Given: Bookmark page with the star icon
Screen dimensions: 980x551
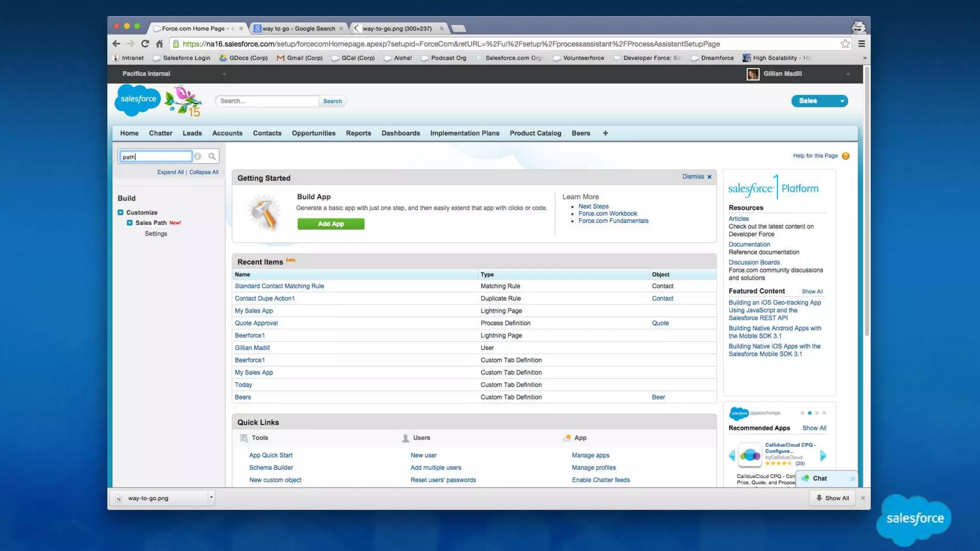Looking at the screenshot, I should coord(845,44).
